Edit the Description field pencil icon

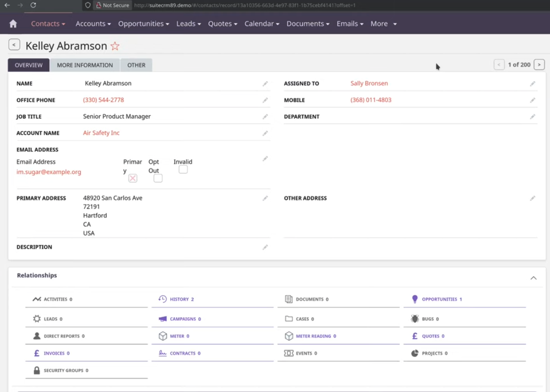pos(265,247)
